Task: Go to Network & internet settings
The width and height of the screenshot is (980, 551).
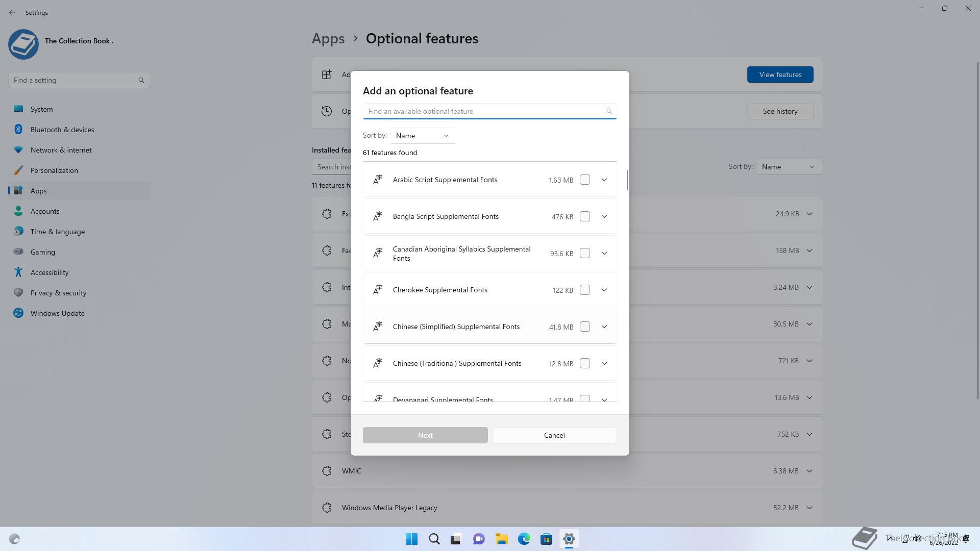Action: [79, 150]
